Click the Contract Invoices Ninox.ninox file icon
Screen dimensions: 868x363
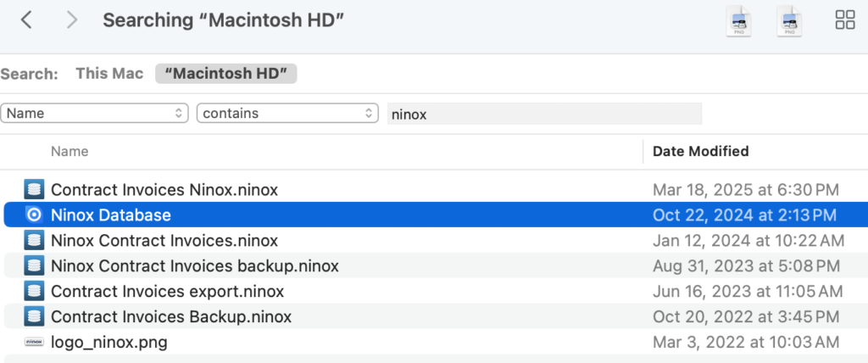point(34,189)
